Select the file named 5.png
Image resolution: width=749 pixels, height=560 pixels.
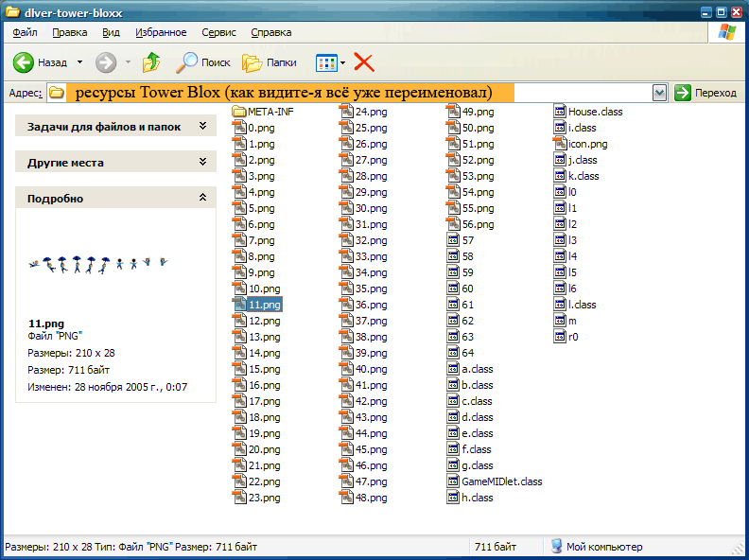point(261,208)
